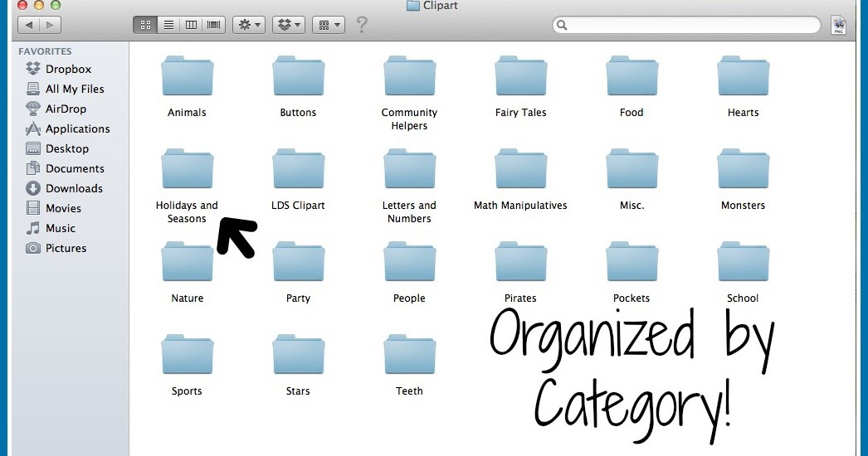Image resolution: width=868 pixels, height=456 pixels.
Task: Open Desktop from Favorites
Action: tap(57, 148)
